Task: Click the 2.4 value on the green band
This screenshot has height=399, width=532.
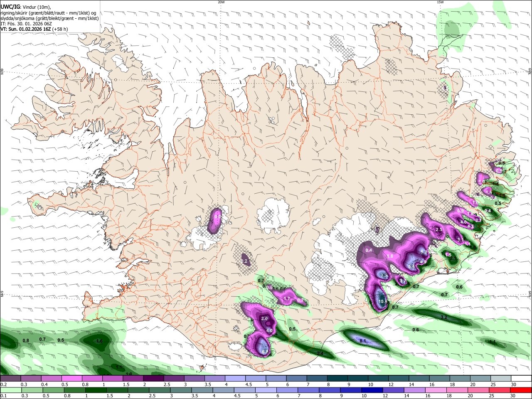Action: pyautogui.click(x=320, y=353)
